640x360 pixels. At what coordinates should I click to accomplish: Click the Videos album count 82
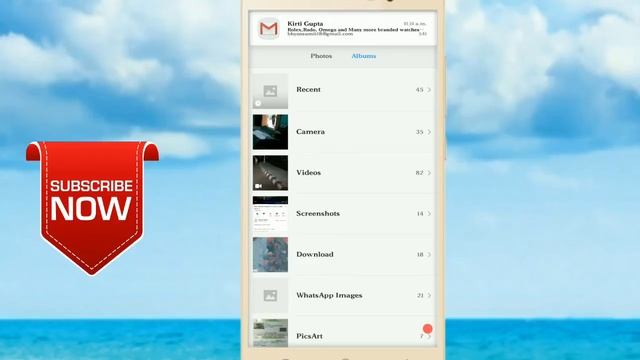click(x=420, y=173)
